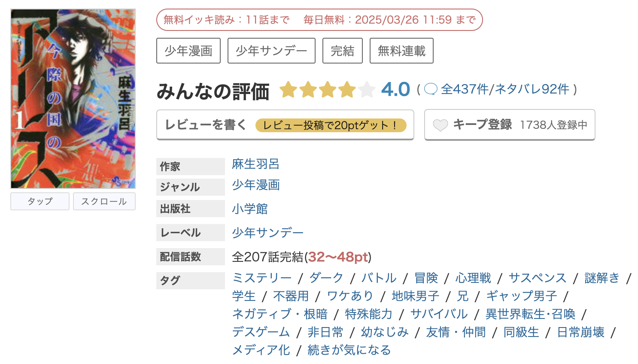The height and width of the screenshot is (364, 638).
Task: Select the 少年漫画 badge at top
Action: pos(188,50)
